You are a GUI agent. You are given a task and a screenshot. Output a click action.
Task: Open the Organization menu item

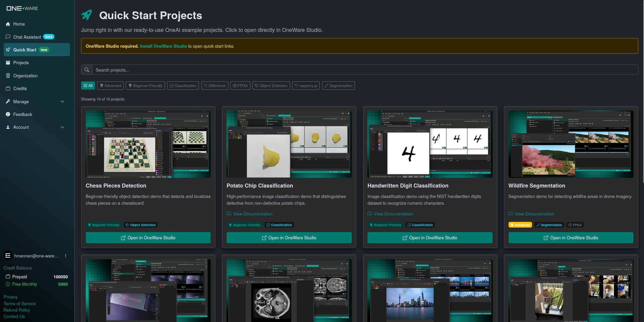pyautogui.click(x=25, y=76)
